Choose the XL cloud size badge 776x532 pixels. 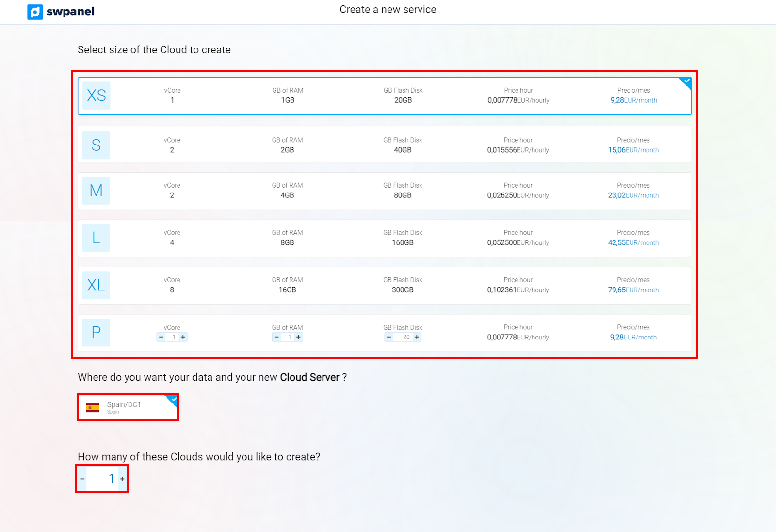coord(96,285)
